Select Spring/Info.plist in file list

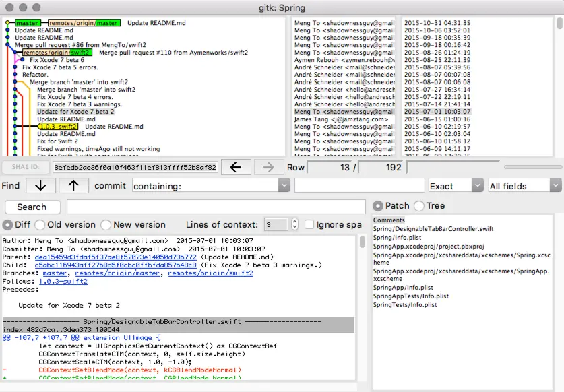coord(397,238)
